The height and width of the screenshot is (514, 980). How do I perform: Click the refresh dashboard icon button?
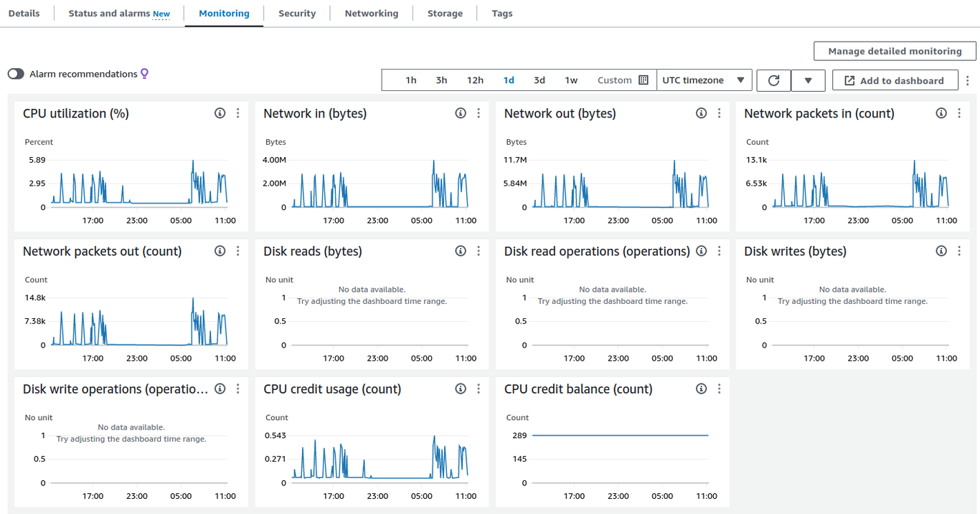point(773,80)
